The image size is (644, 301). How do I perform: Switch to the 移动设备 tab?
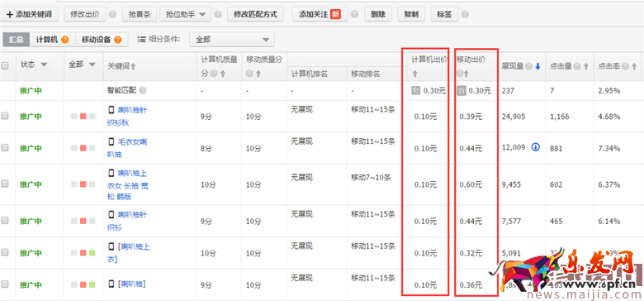coord(102,40)
